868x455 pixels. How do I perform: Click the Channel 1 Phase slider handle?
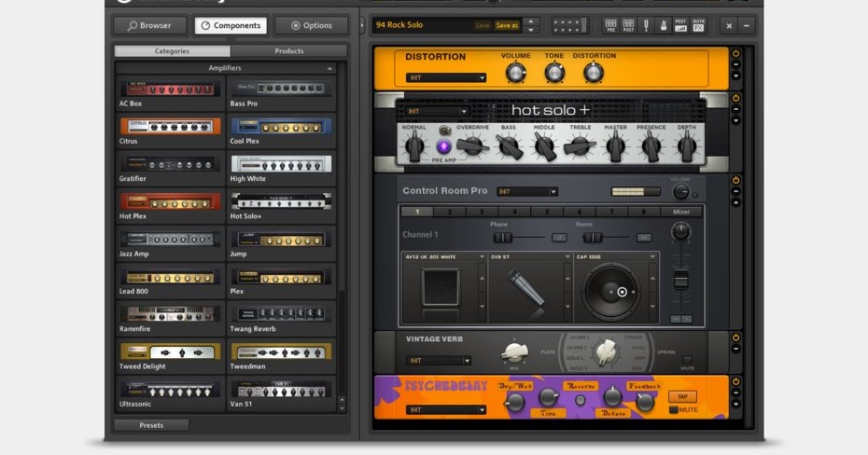click(x=502, y=238)
